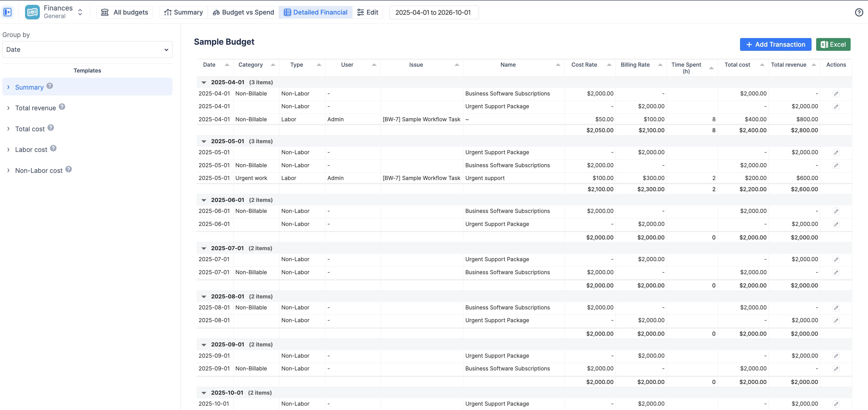The image size is (868, 410).
Task: Click the date range field showing 2025-04-01 to 2026-10-01
Action: click(x=434, y=13)
